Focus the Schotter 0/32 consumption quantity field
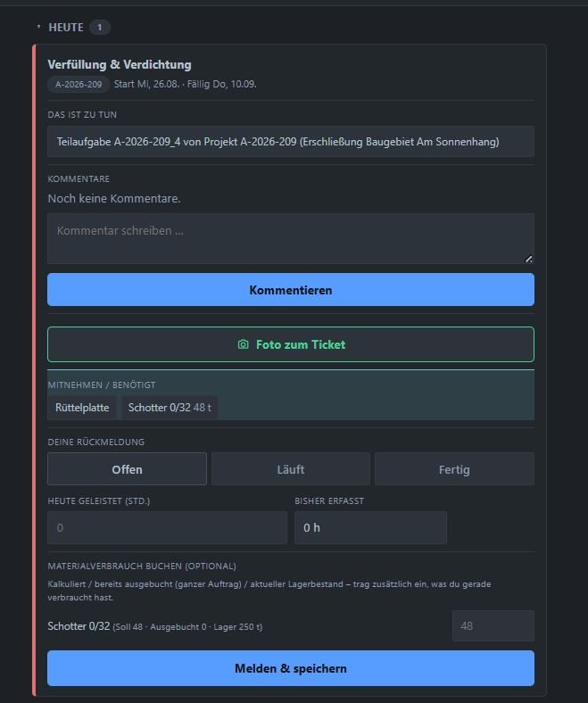 pos(493,626)
